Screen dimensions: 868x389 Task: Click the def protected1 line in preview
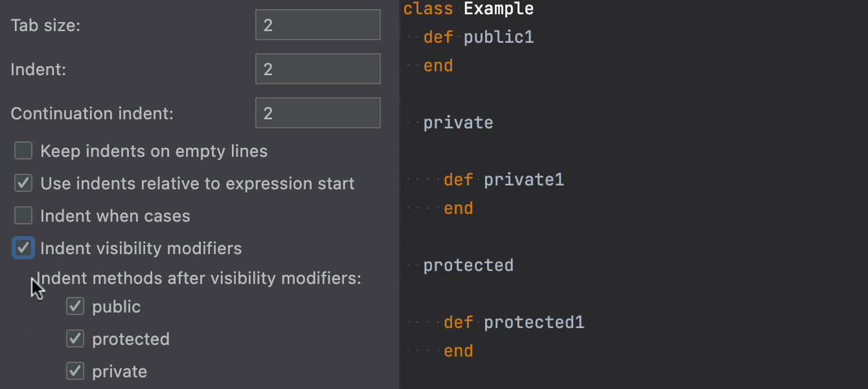514,322
